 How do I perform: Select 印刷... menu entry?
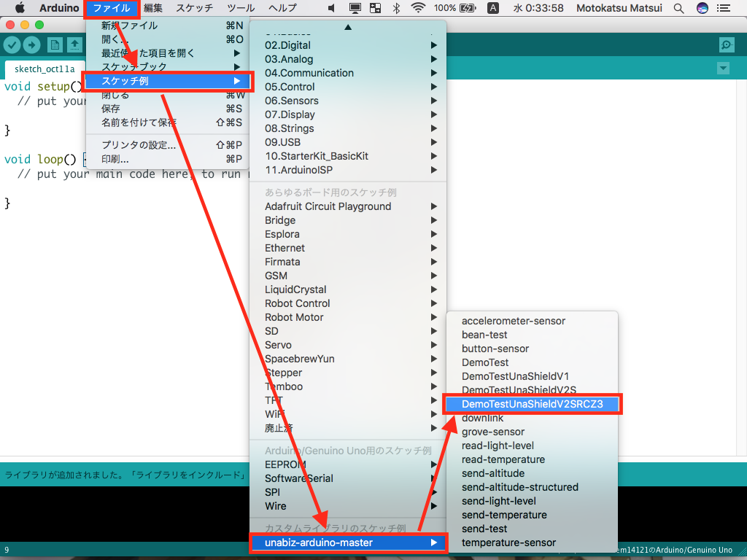(167, 158)
